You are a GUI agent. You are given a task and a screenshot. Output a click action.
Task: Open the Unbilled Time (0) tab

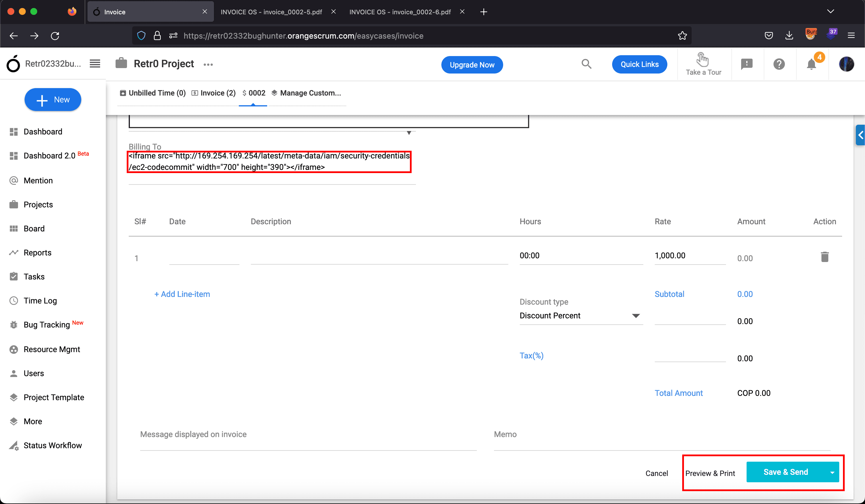coord(153,93)
